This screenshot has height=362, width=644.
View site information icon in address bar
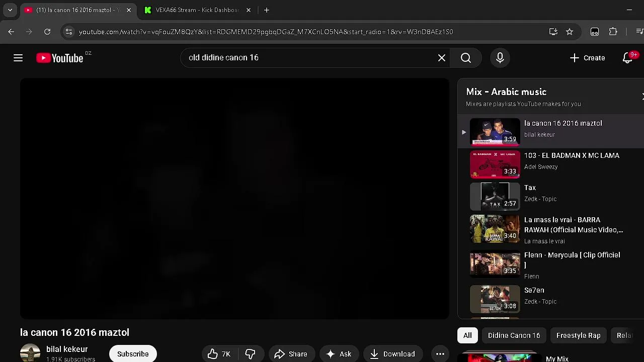click(69, 32)
